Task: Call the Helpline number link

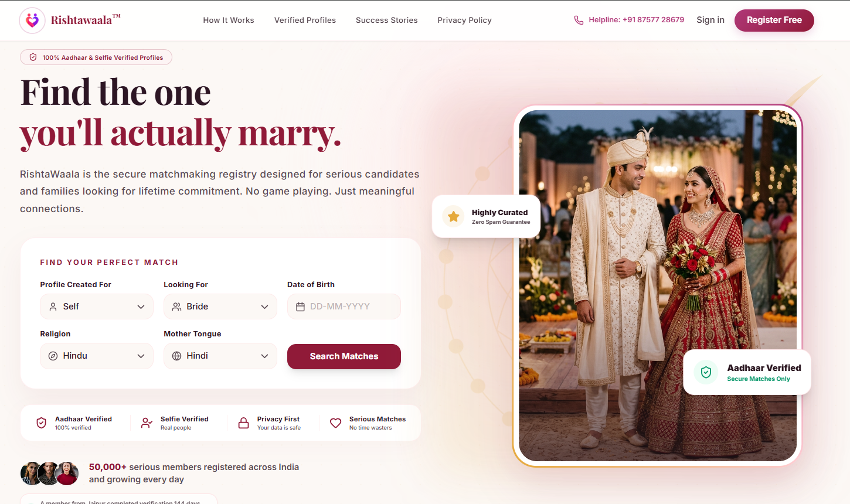Action: [x=629, y=20]
